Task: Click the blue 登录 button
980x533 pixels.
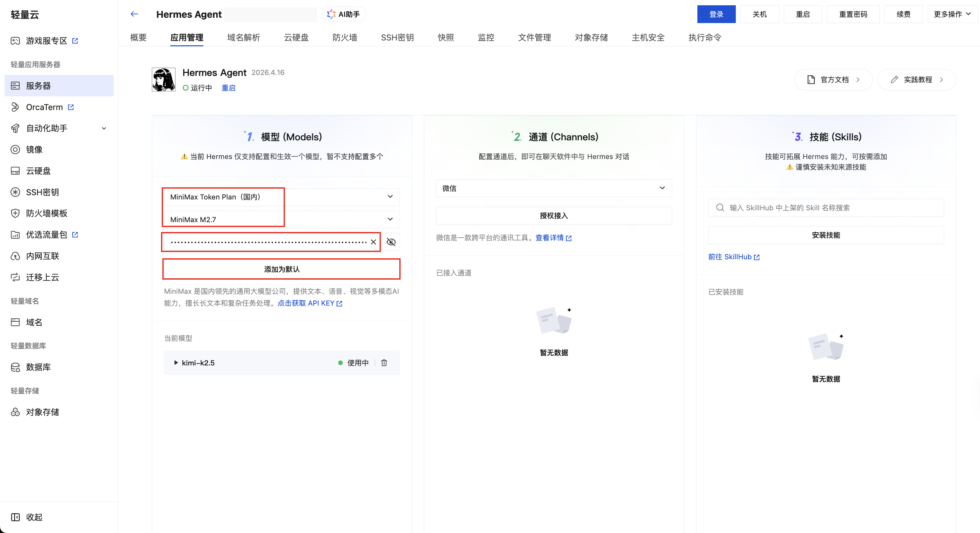Action: tap(716, 14)
